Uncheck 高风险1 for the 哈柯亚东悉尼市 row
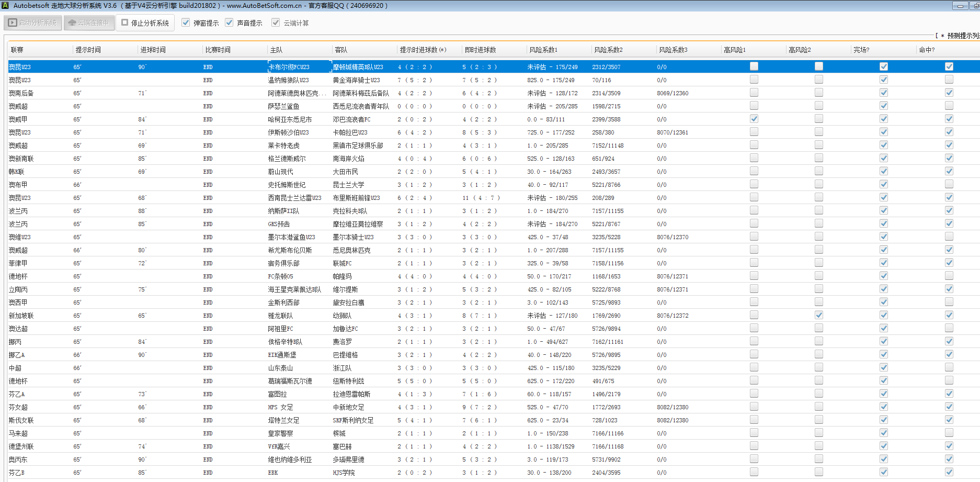Screen dimensions: 980x482 point(754,119)
